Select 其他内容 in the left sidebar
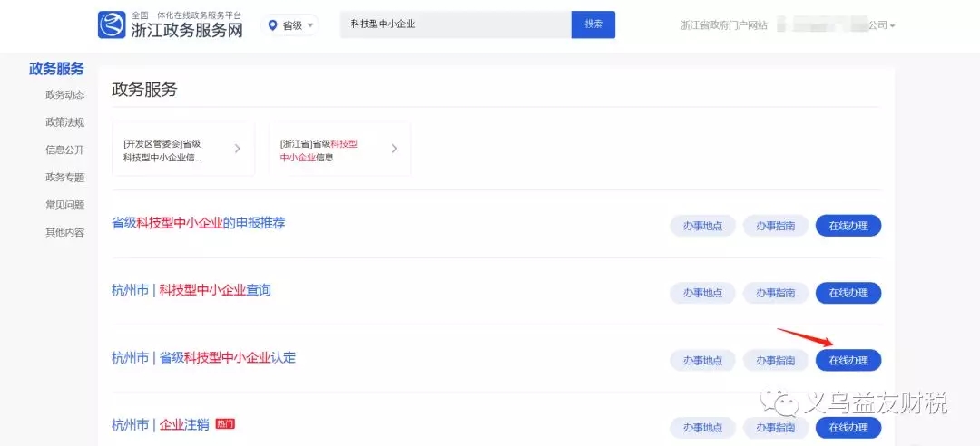The image size is (980, 446). coord(64,232)
